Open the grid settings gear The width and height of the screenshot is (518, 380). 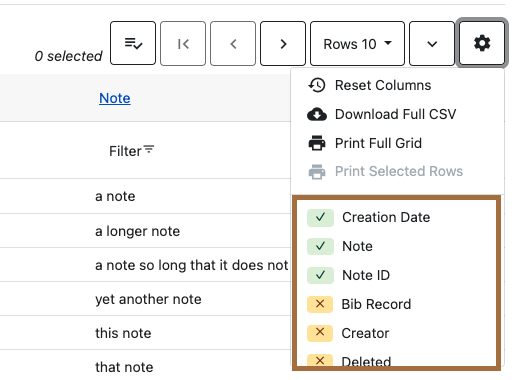point(482,43)
